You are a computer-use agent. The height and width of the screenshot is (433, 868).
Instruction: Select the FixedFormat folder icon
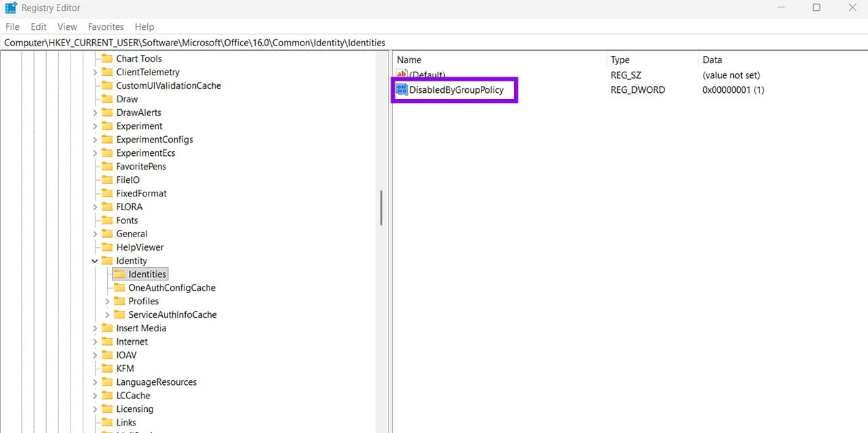click(107, 193)
